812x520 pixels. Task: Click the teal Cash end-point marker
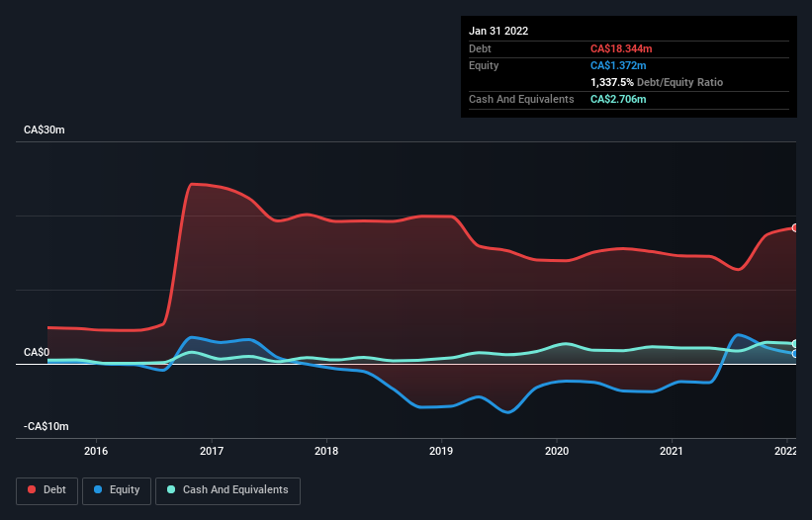pos(795,344)
